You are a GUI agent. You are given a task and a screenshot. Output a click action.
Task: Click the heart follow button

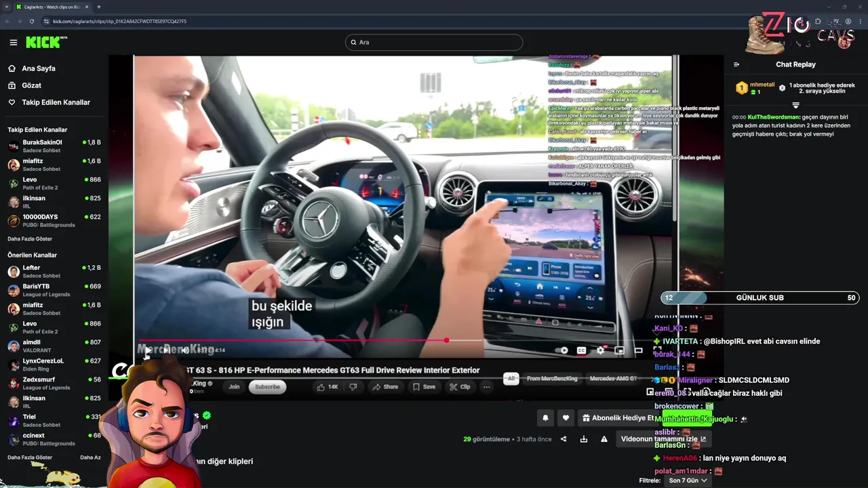566,418
